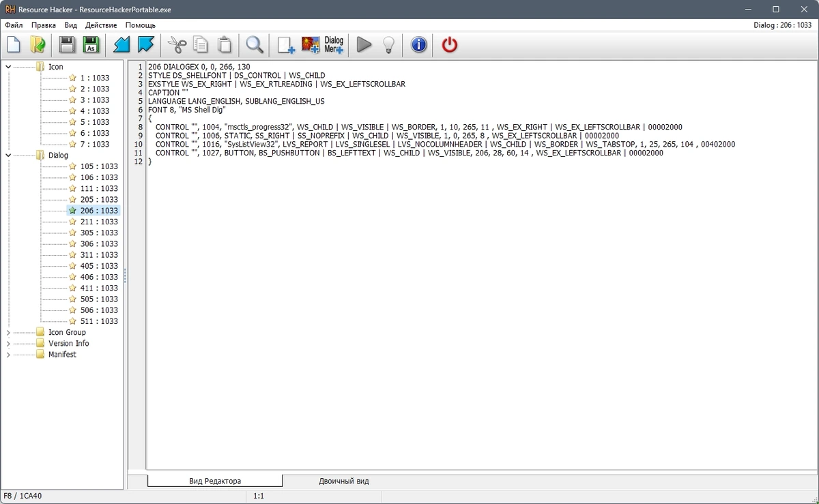The width and height of the screenshot is (819, 504).
Task: Click the Save floppy disk icon
Action: [67, 45]
